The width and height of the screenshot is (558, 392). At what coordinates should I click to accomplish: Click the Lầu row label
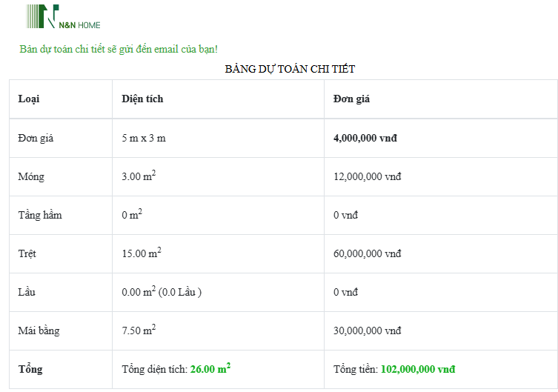27,293
